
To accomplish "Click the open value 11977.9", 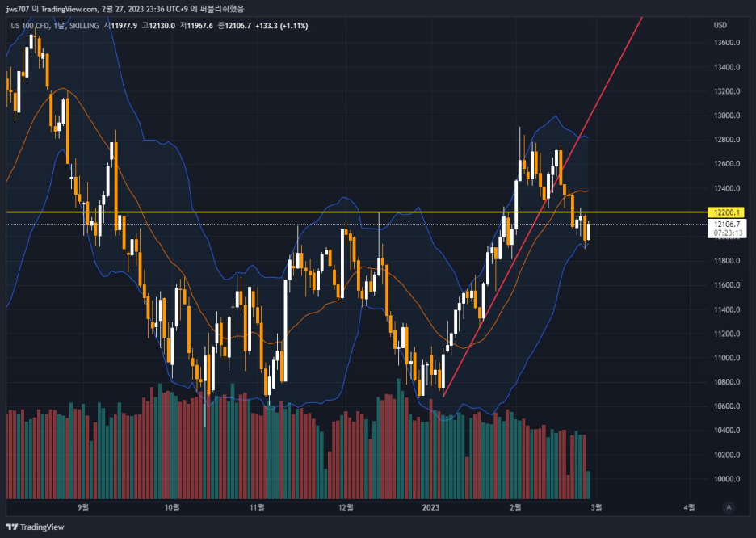I will pyautogui.click(x=124, y=26).
